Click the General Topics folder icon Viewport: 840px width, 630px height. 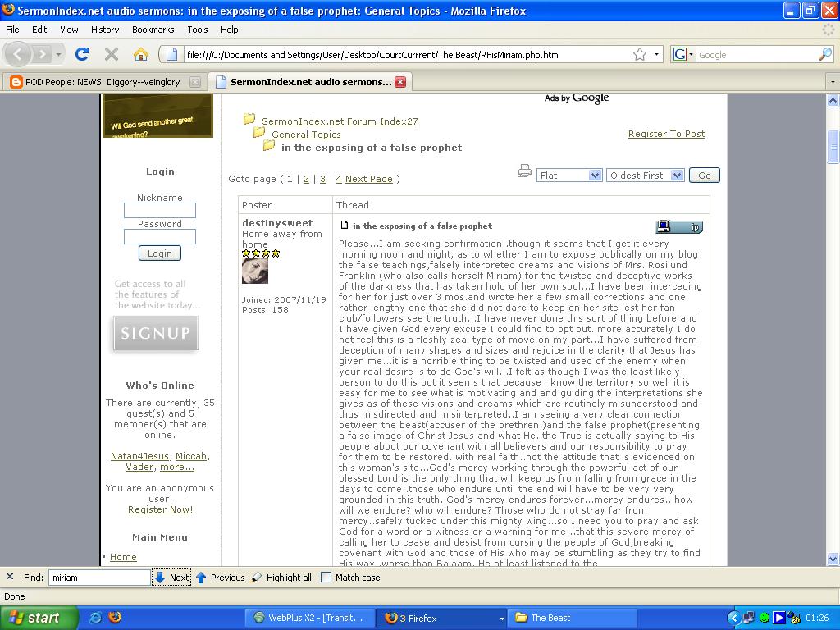click(x=259, y=132)
